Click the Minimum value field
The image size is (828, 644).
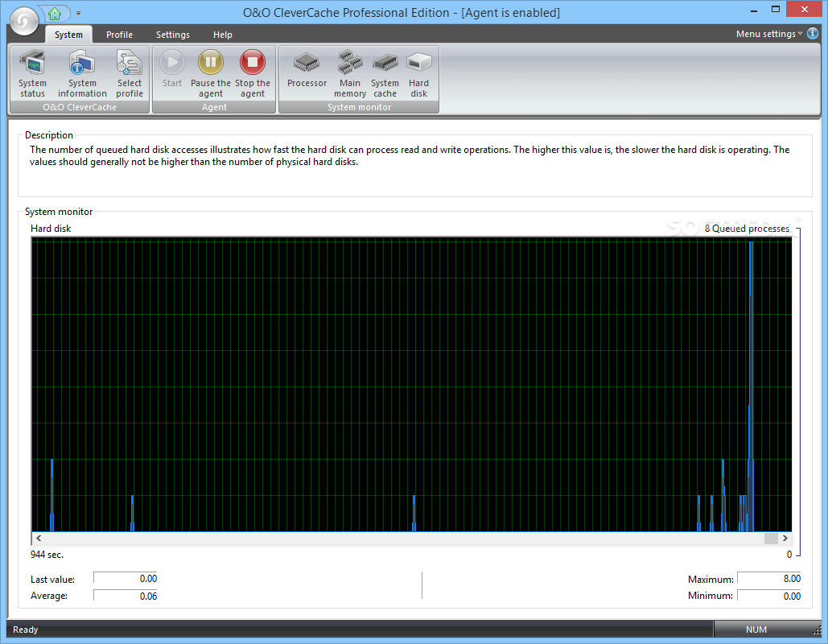pyautogui.click(x=769, y=596)
